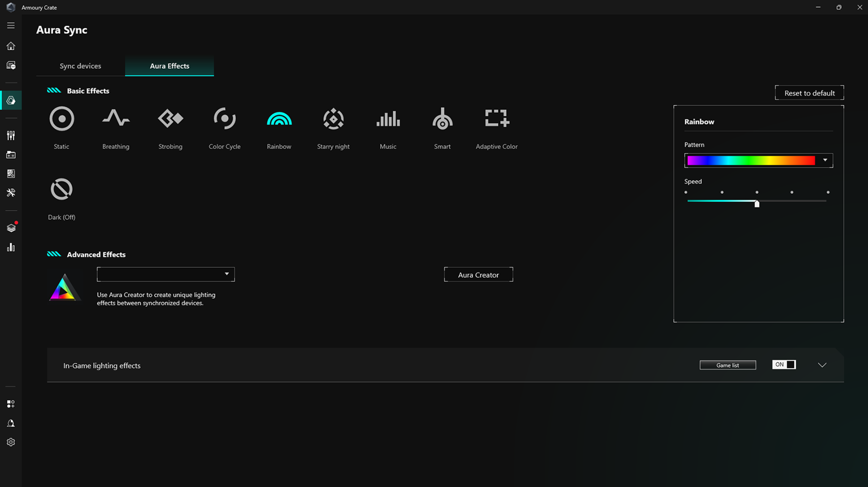Click the Basic Effects section heading
The width and height of the screenshot is (868, 487).
coord(88,91)
